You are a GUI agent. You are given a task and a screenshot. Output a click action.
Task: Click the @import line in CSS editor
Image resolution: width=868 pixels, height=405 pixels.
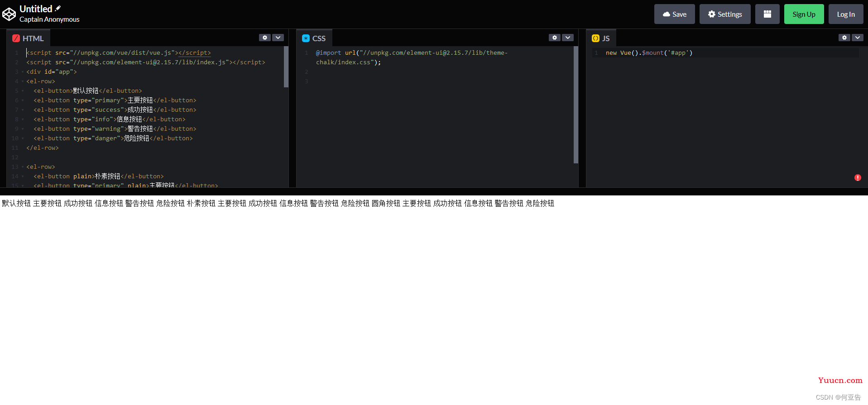click(412, 57)
